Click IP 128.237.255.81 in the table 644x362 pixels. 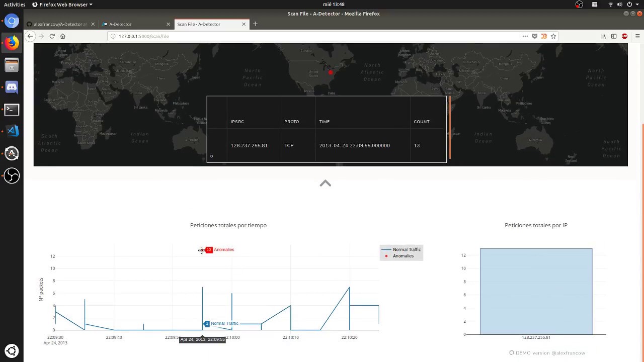249,145
